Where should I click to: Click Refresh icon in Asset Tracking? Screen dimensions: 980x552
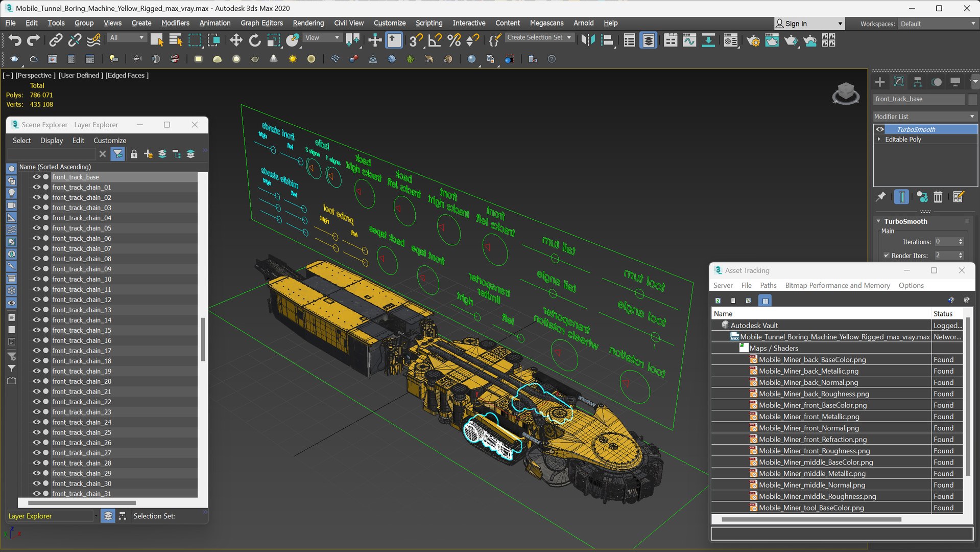[x=718, y=301]
